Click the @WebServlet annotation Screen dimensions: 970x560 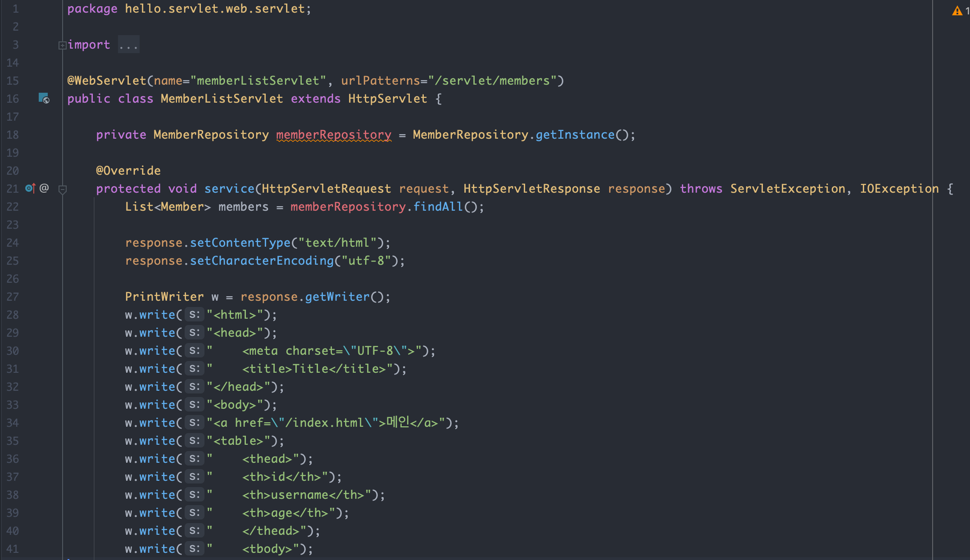(x=107, y=81)
